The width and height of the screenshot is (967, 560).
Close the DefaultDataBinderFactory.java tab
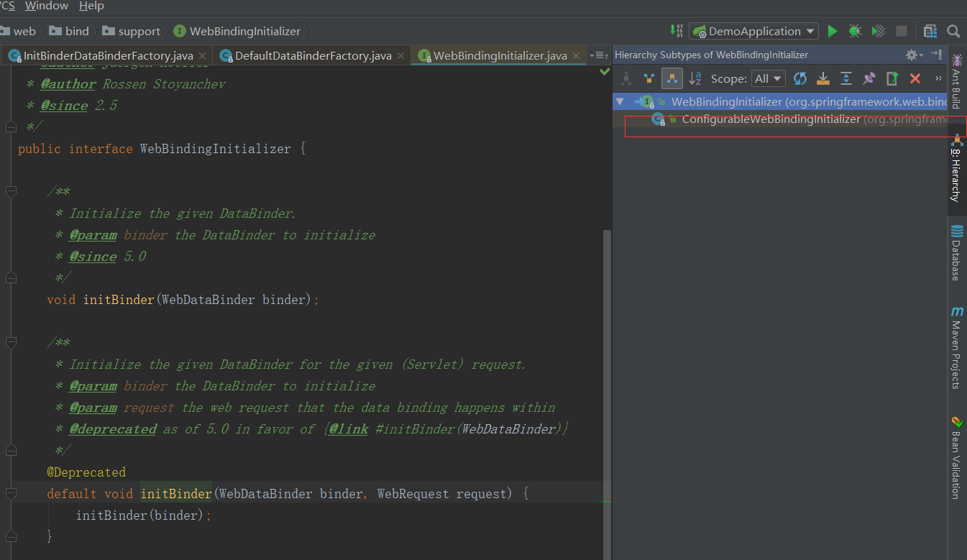pos(400,55)
